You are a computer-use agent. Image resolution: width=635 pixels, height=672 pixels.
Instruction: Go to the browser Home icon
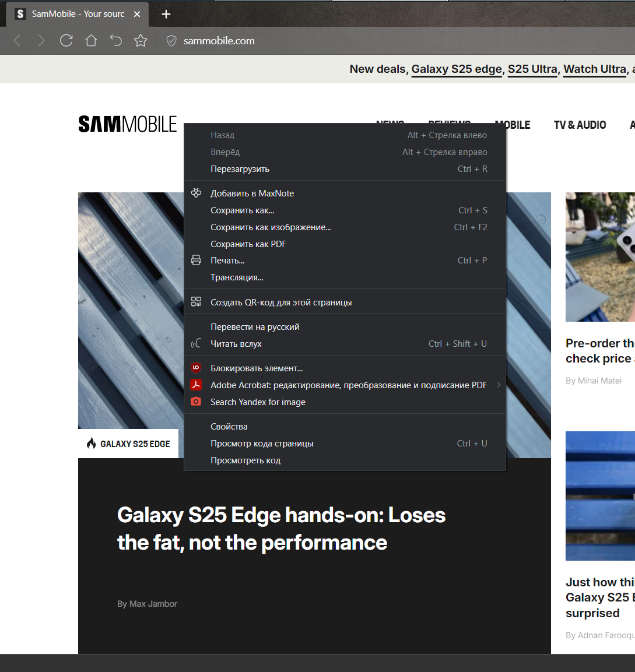[x=91, y=41]
